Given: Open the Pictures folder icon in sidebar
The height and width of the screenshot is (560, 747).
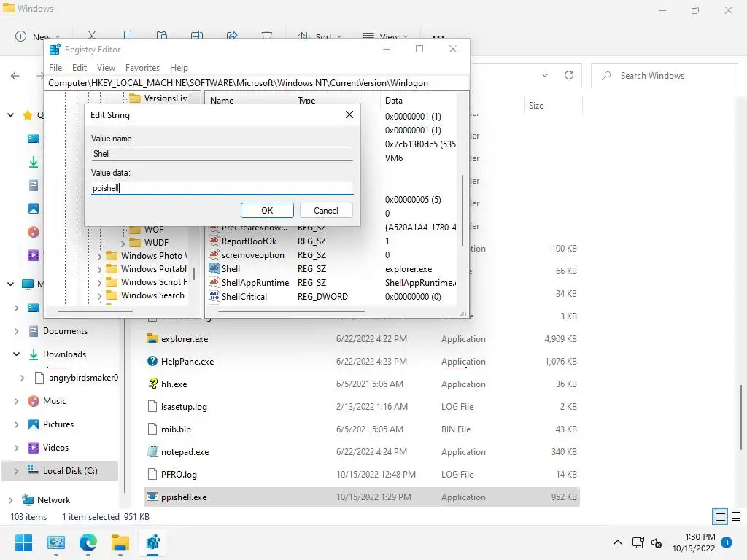Looking at the screenshot, I should [x=34, y=424].
